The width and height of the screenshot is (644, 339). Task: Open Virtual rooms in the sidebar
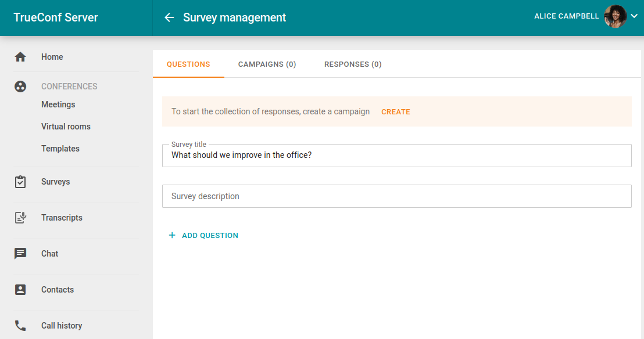click(x=66, y=127)
